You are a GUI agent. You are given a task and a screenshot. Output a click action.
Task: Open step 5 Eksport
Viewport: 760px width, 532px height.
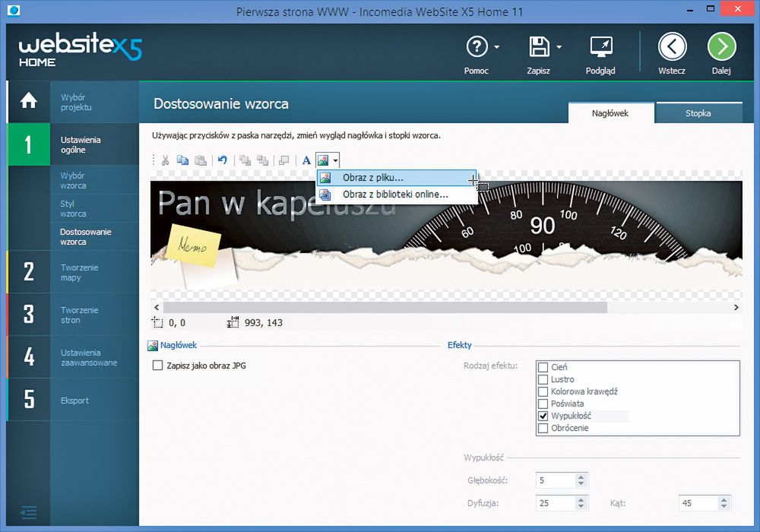(x=73, y=400)
